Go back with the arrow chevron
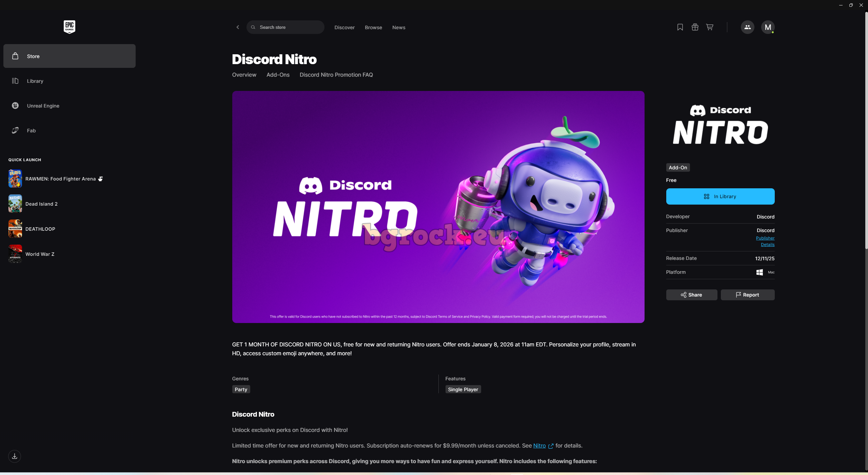This screenshot has width=868, height=475. [x=238, y=27]
